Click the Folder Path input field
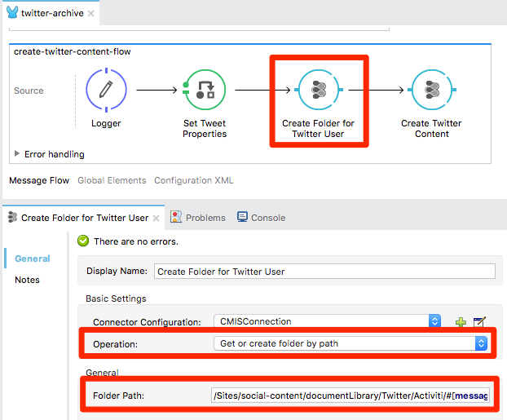This screenshot has height=420, width=507. (x=350, y=396)
